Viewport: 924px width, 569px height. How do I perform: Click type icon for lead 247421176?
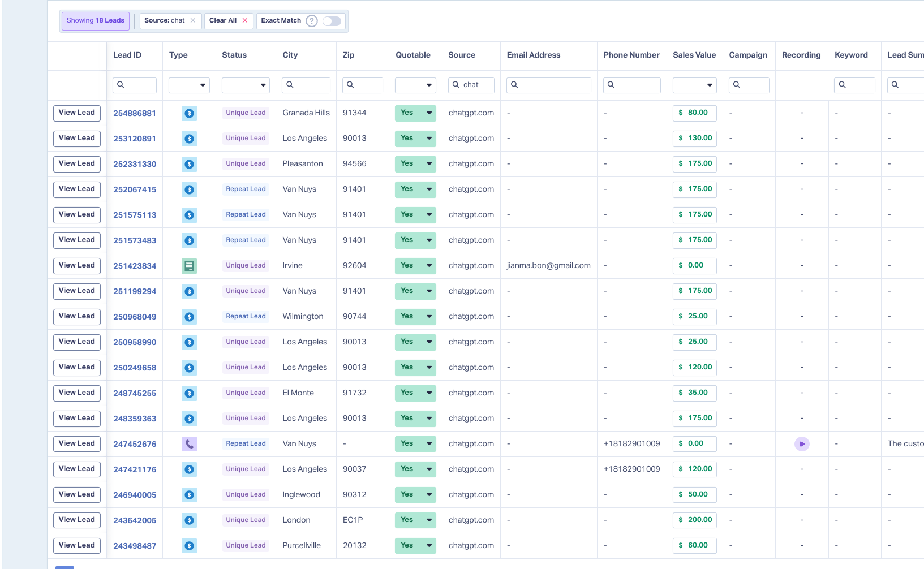[x=189, y=469]
